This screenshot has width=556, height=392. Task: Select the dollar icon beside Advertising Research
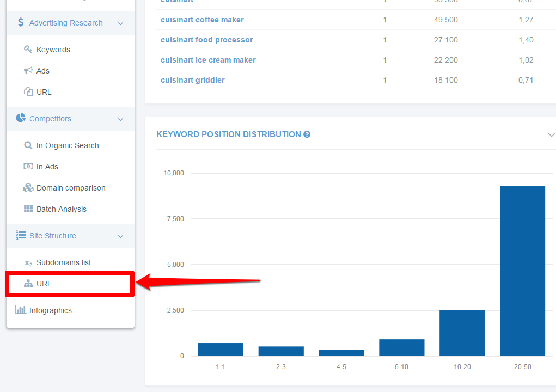coord(21,23)
